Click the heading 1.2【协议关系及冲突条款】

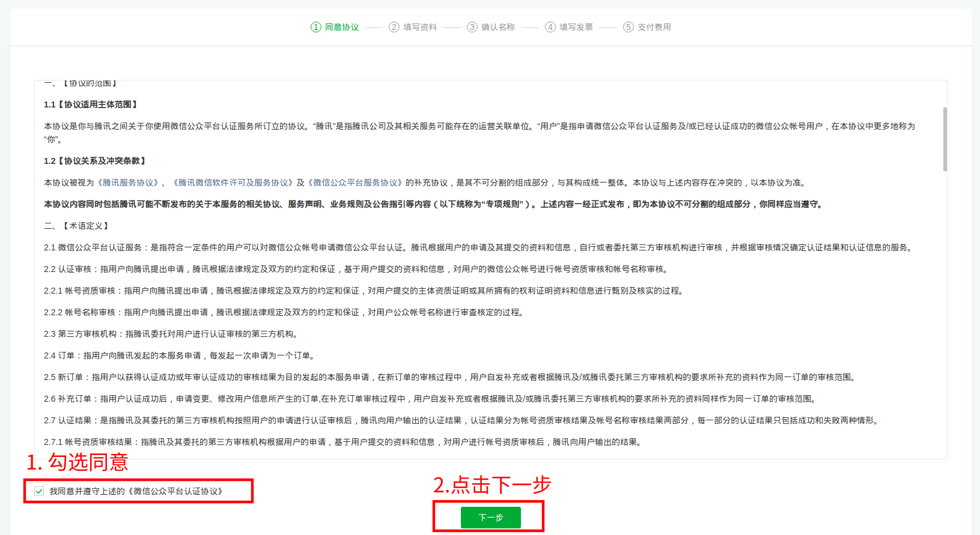point(96,161)
